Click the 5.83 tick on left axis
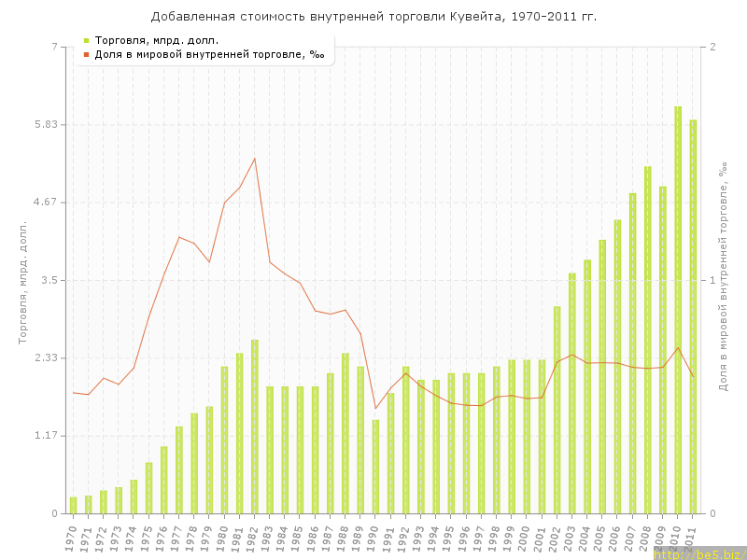Screen dimensions: 747x560 coord(46,124)
